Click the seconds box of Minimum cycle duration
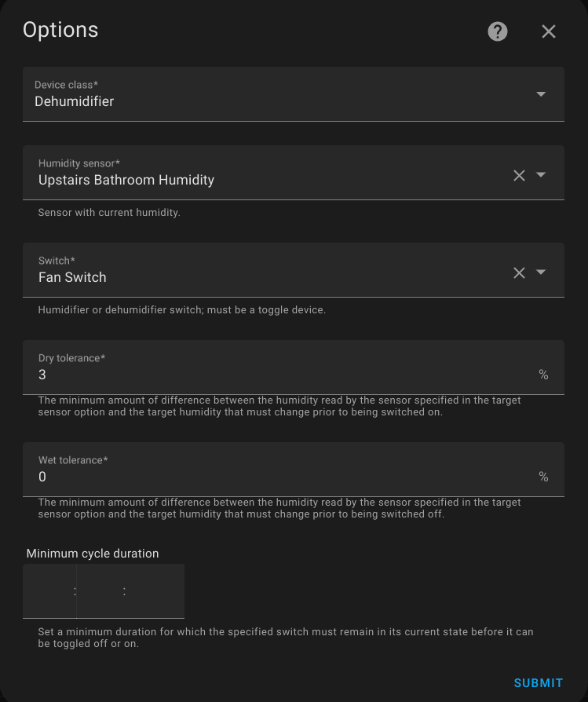 [x=155, y=591]
